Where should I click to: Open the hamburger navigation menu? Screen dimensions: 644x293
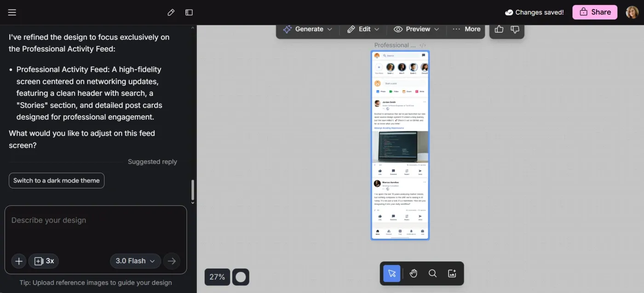12,12
